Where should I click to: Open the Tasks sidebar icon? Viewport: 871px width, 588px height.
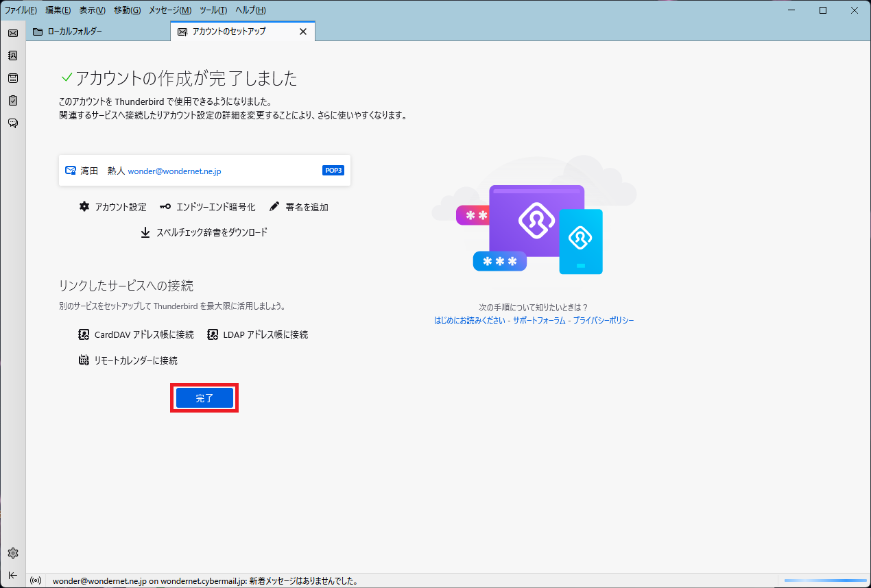click(x=13, y=101)
